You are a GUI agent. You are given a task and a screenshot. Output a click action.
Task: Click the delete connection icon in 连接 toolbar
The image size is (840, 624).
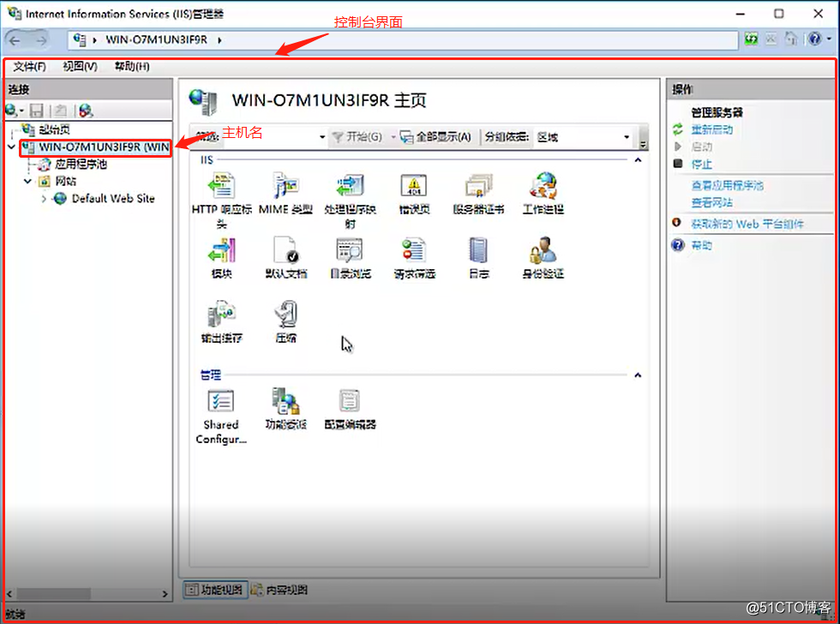click(x=86, y=111)
